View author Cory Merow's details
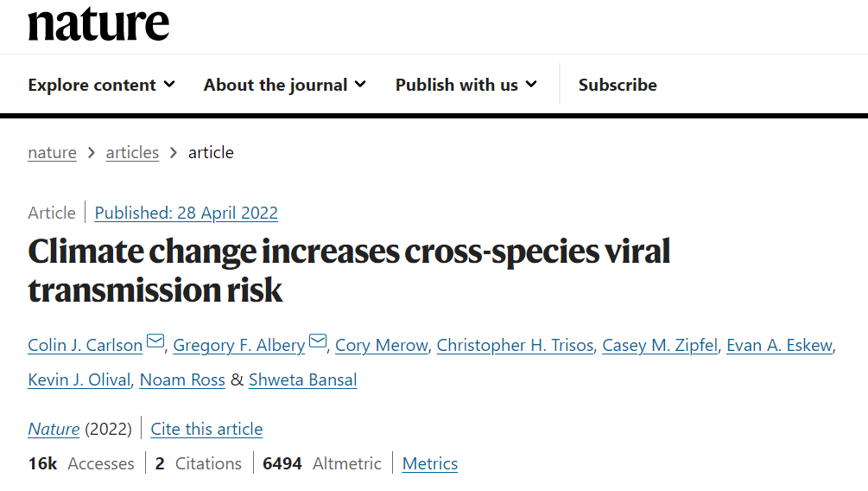This screenshot has width=868, height=491. [381, 345]
